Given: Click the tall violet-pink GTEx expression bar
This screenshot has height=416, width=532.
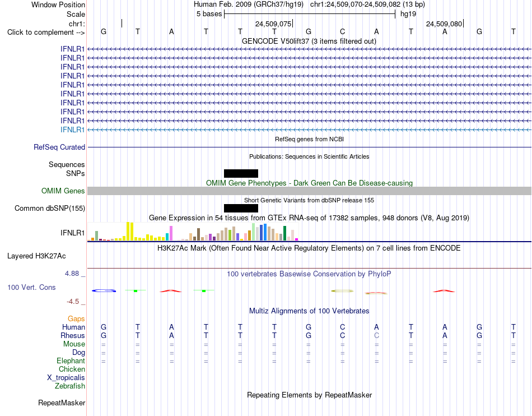Looking at the screenshot, I should [x=171, y=233].
